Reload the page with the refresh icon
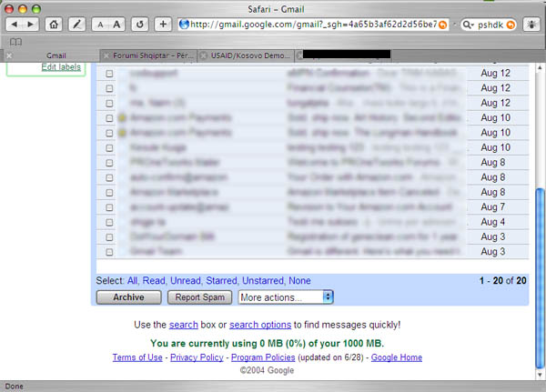 pos(139,25)
